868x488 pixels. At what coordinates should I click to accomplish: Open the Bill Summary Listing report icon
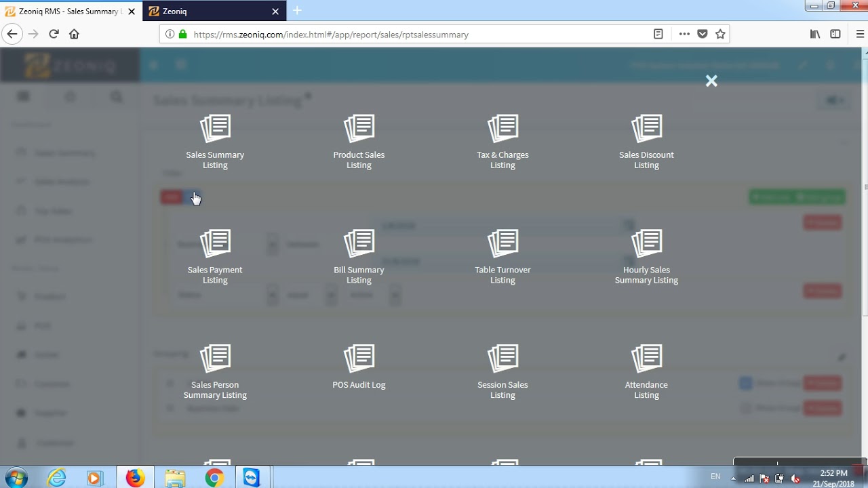point(359,243)
